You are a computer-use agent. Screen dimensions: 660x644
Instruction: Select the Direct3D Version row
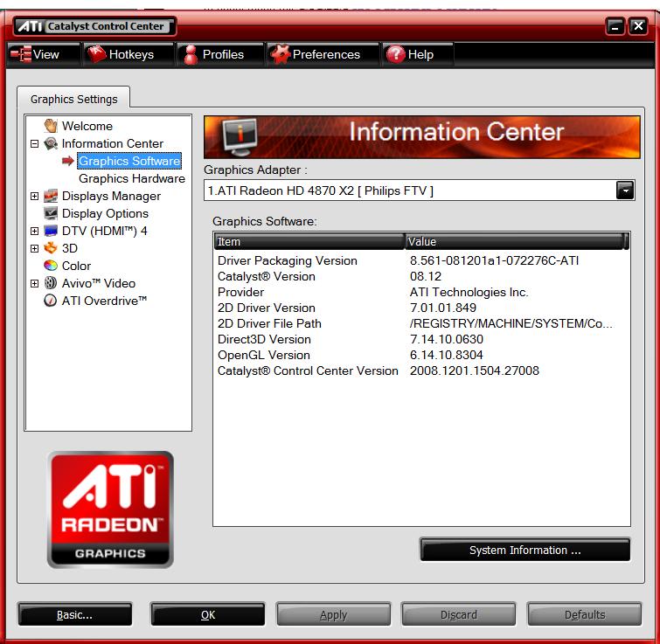pos(421,339)
